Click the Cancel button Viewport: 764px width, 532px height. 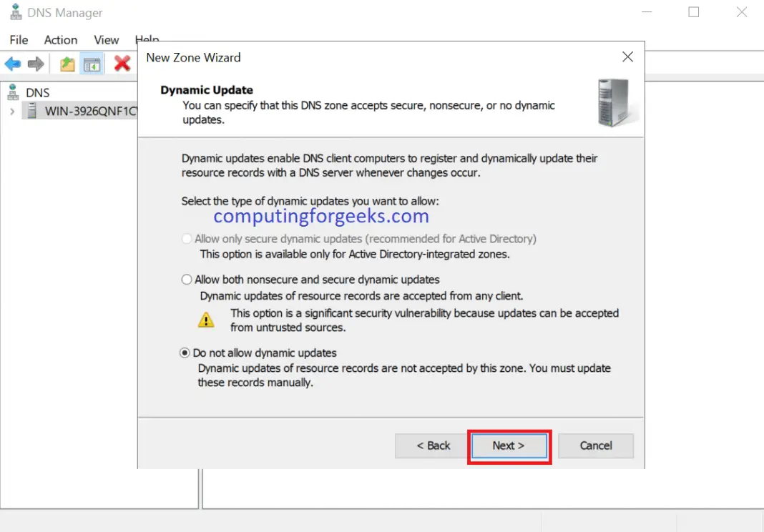(596, 445)
